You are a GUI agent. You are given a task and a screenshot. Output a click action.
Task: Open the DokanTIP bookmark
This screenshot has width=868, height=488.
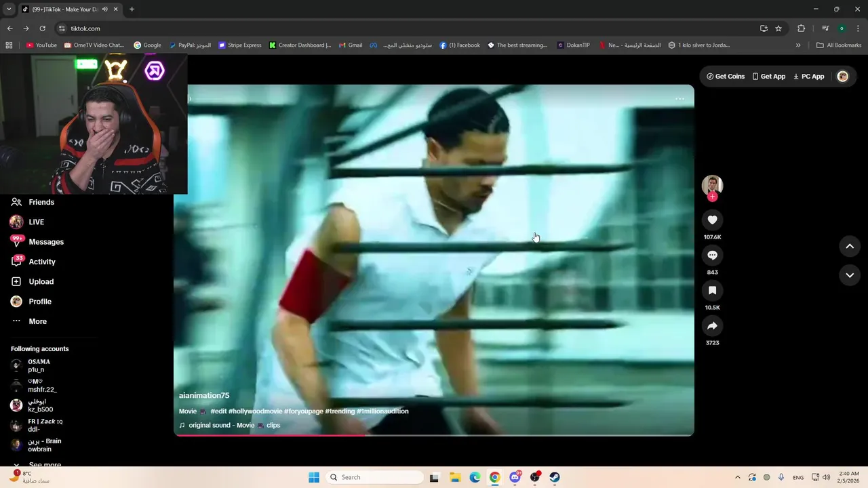573,45
